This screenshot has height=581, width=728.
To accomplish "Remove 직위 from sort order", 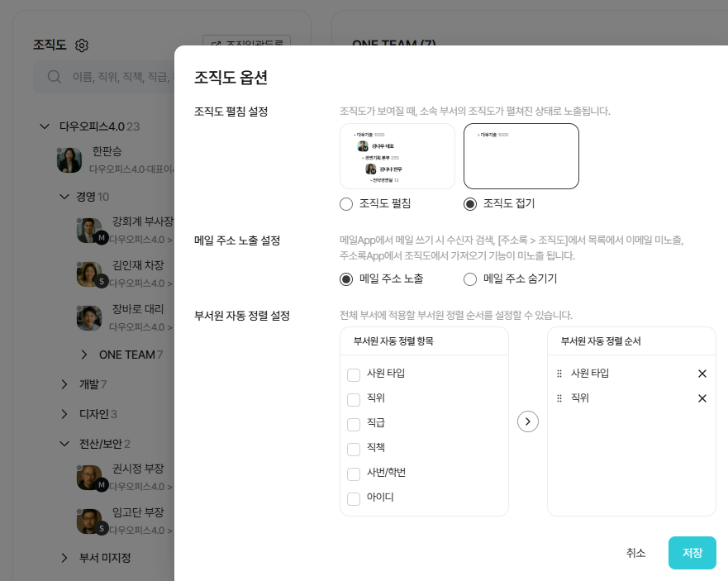I will click(702, 398).
